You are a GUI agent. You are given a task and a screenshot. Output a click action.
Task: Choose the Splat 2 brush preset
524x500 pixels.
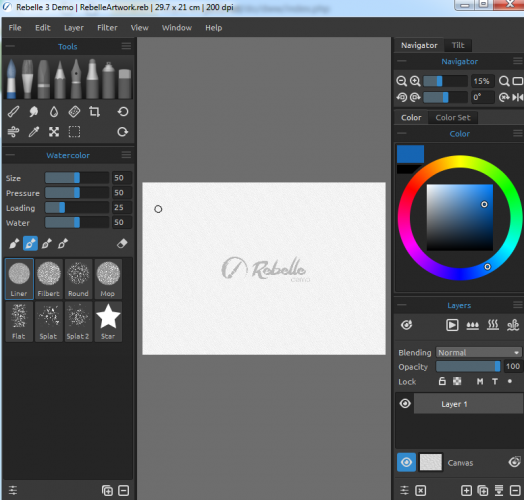pyautogui.click(x=79, y=322)
